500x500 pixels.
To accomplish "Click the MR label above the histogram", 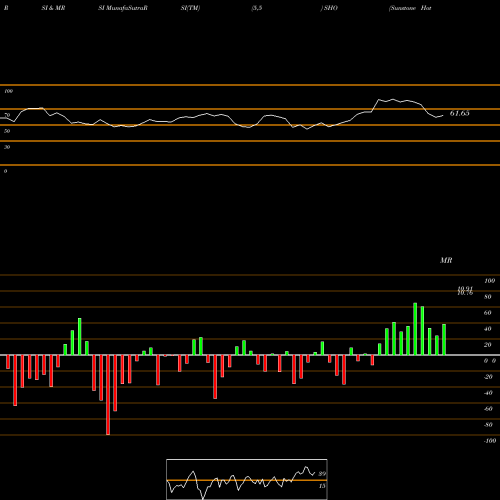I will click(446, 260).
